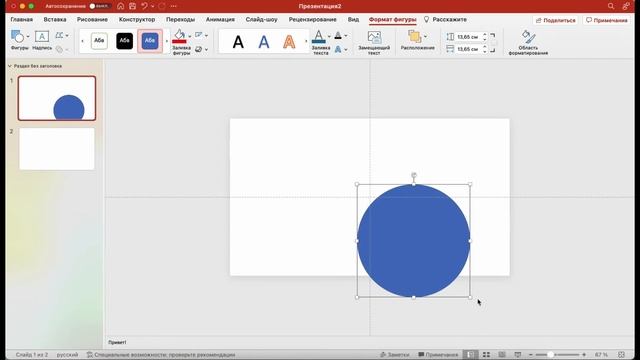The height and width of the screenshot is (360, 640).
Task: Open the Слайд-шоу tab
Action: (261, 20)
